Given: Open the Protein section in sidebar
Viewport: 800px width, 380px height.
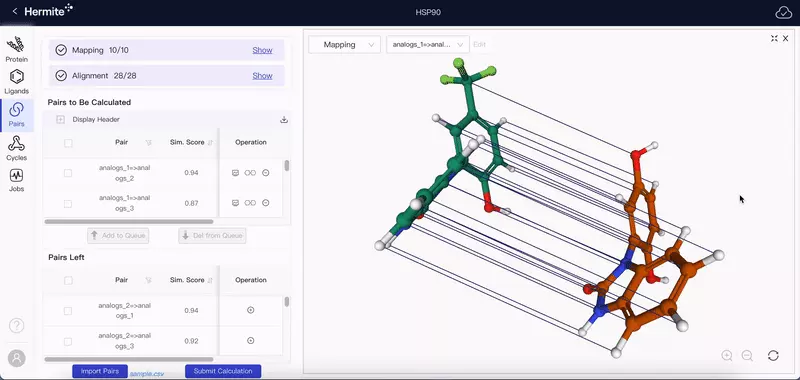Looking at the screenshot, I should pyautogui.click(x=16, y=49).
